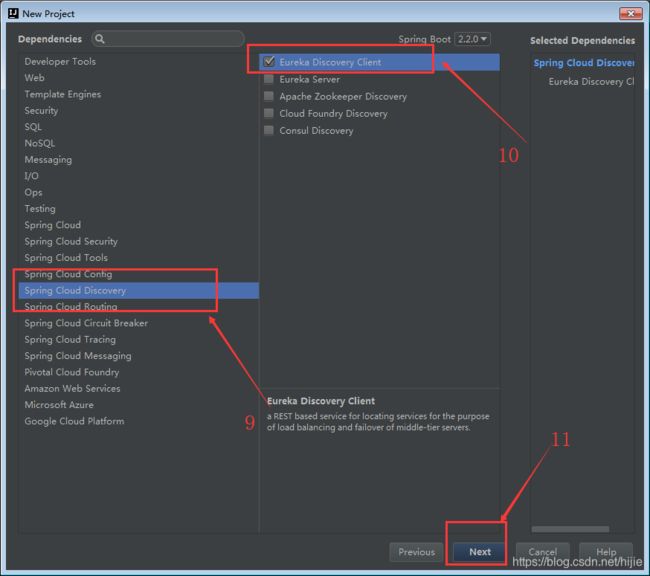This screenshot has height=576, width=650.
Task: Click the search magnifier icon
Action: (x=99, y=39)
